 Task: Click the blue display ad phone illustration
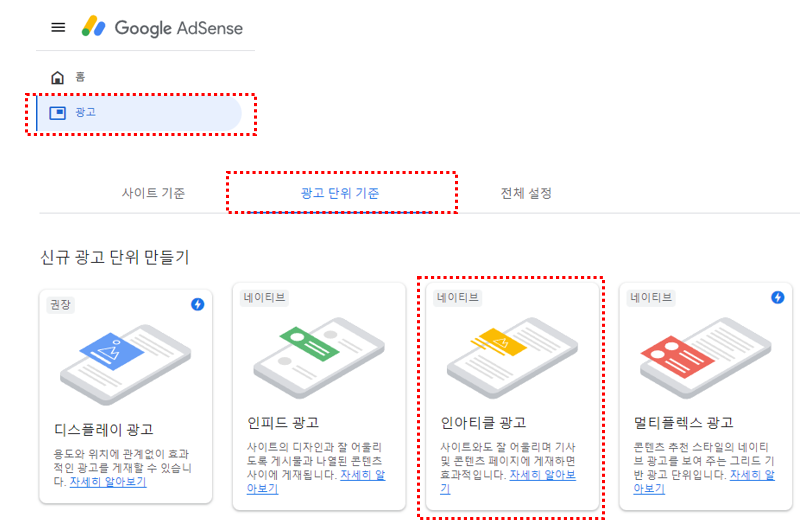tap(126, 364)
